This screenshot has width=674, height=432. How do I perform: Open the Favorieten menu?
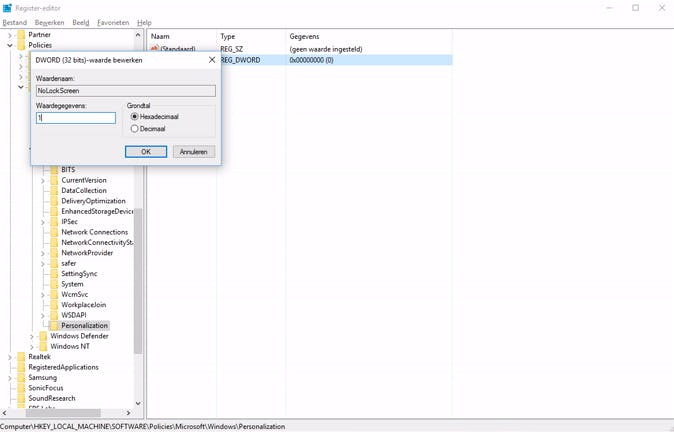pyautogui.click(x=113, y=23)
